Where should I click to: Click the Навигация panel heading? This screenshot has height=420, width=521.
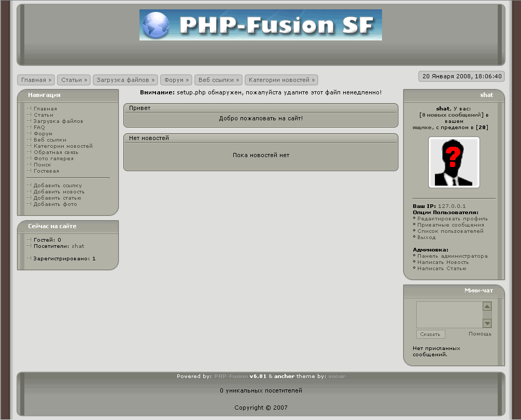click(44, 95)
